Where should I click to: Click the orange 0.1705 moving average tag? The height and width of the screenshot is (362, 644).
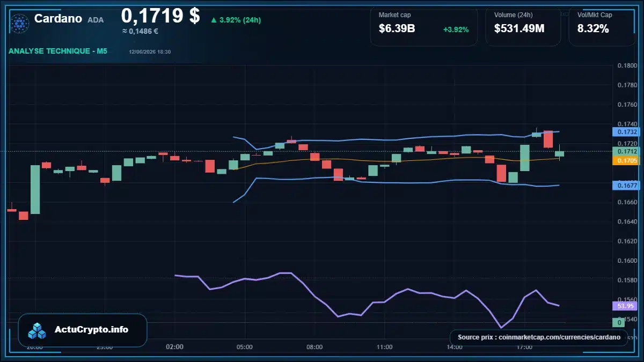pos(626,160)
